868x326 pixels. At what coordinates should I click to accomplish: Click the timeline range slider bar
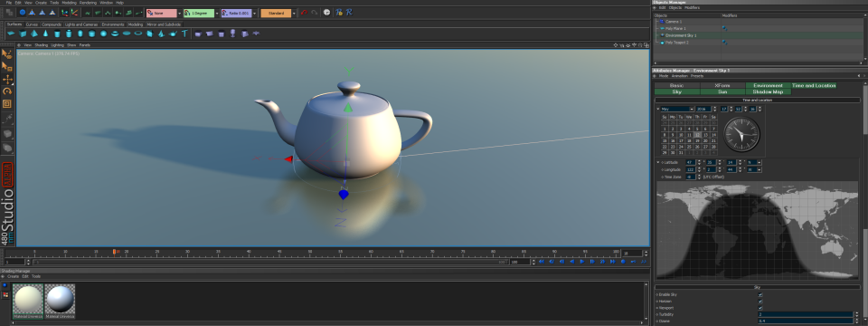pos(270,262)
